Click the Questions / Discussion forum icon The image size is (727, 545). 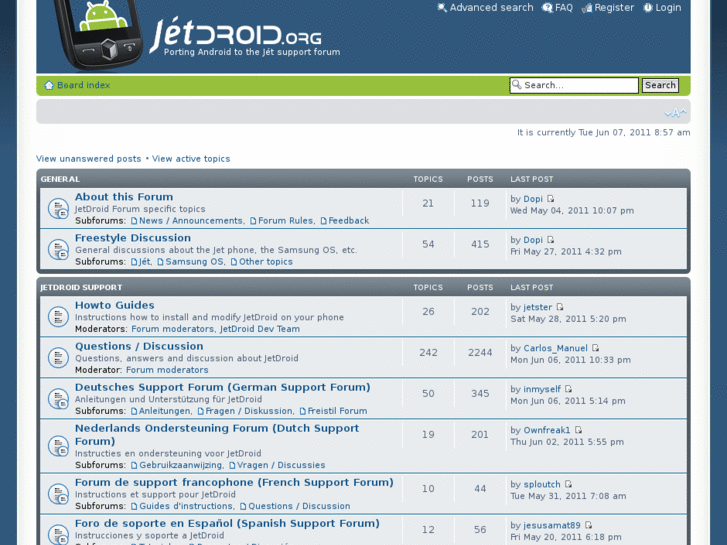point(58,358)
